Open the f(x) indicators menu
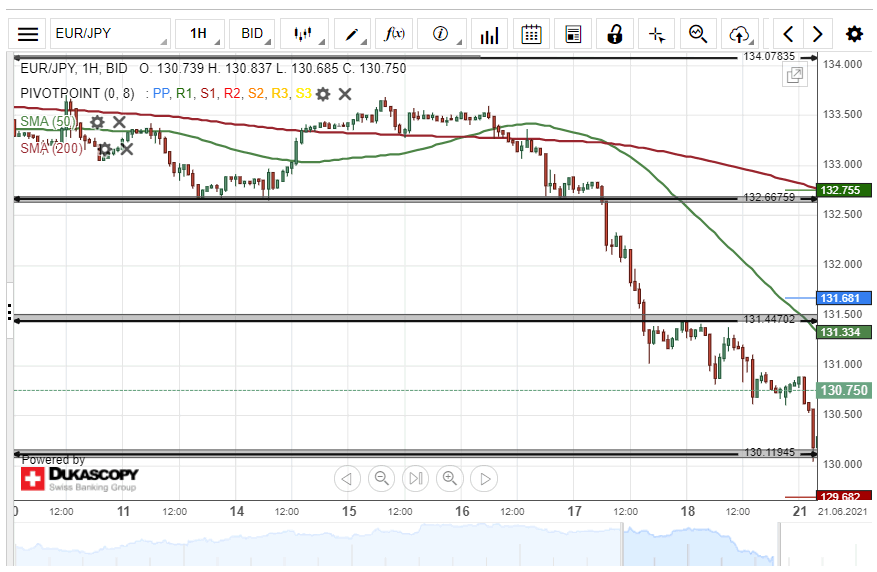Viewport: 877px width, 572px height. tap(394, 34)
